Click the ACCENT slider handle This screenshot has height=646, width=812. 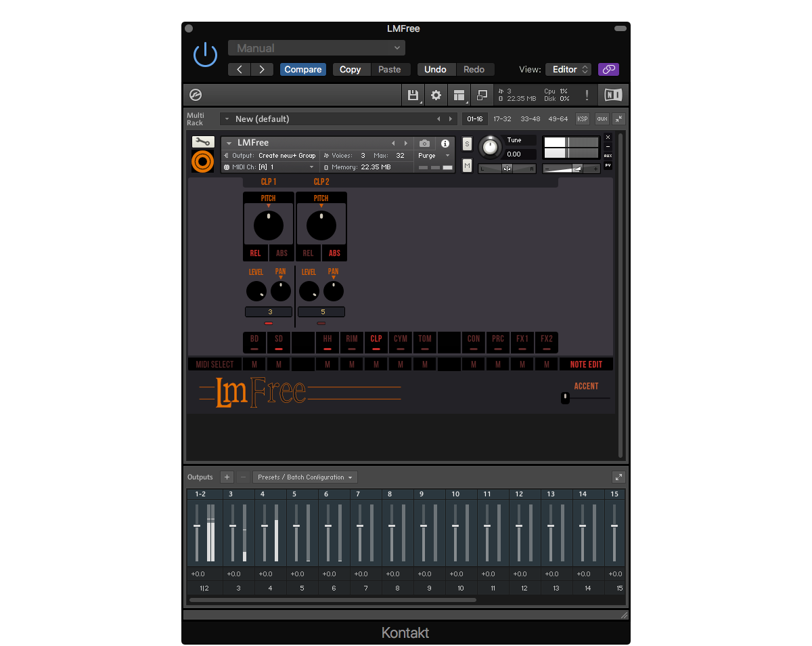(x=565, y=398)
